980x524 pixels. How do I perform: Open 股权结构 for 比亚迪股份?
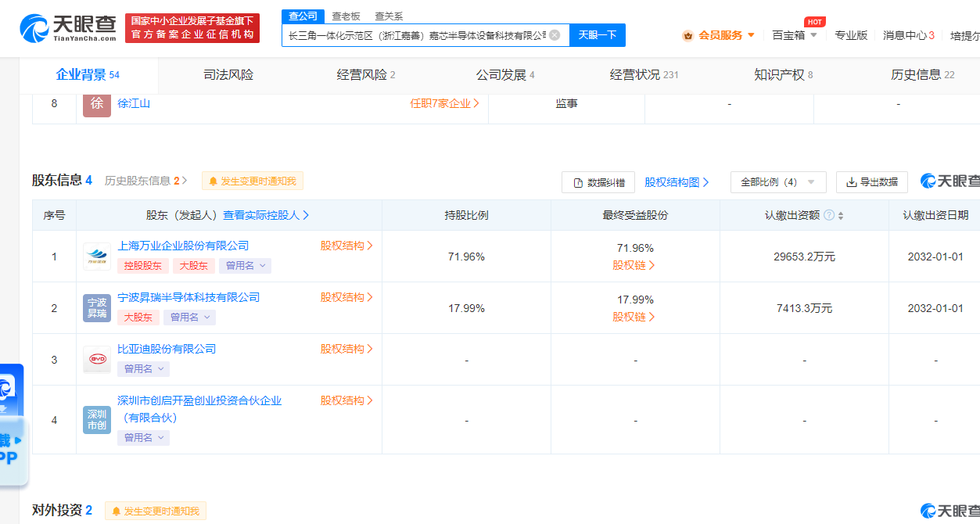[x=346, y=349]
